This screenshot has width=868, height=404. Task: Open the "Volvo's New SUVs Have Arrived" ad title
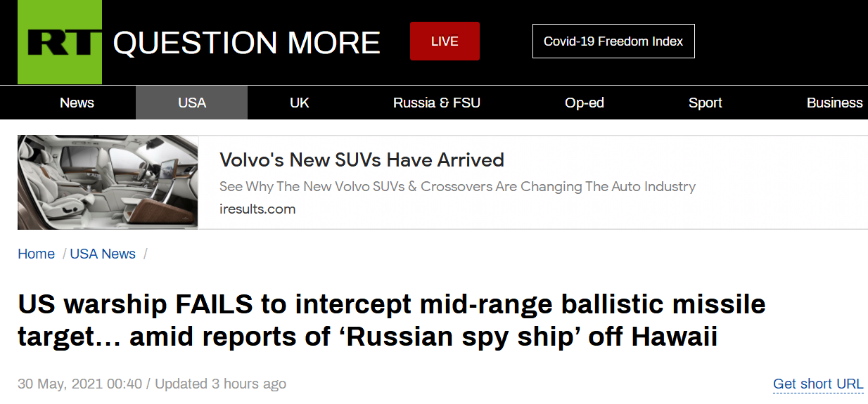[362, 160]
